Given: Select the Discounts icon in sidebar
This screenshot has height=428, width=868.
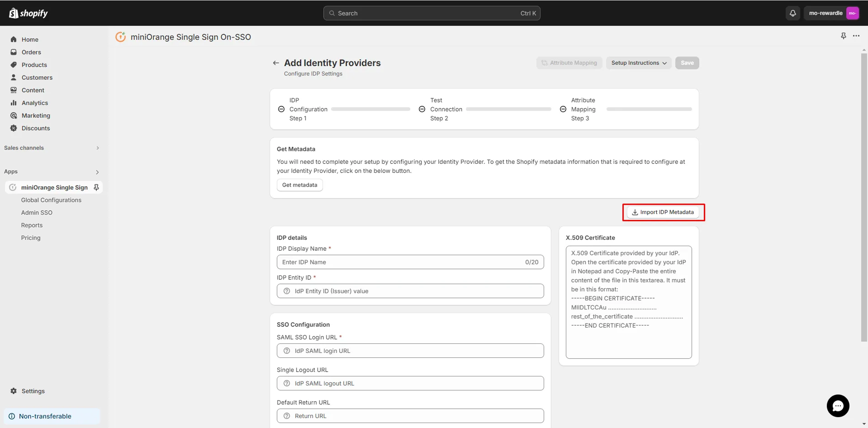Looking at the screenshot, I should pos(13,128).
